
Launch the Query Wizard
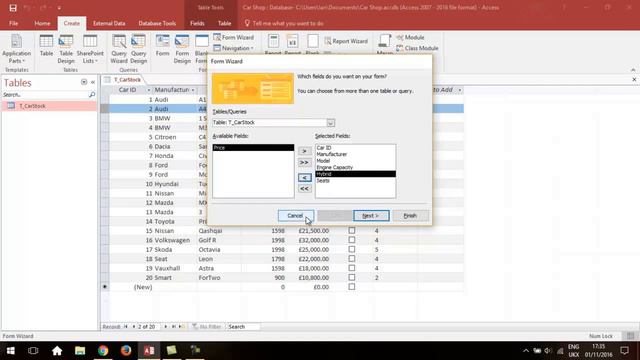pyautogui.click(x=119, y=49)
